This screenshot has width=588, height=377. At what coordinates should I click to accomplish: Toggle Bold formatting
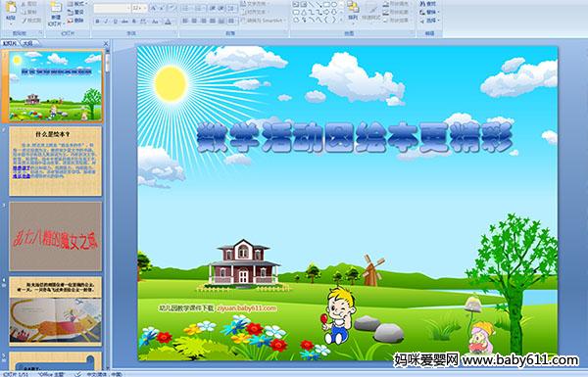coord(97,22)
